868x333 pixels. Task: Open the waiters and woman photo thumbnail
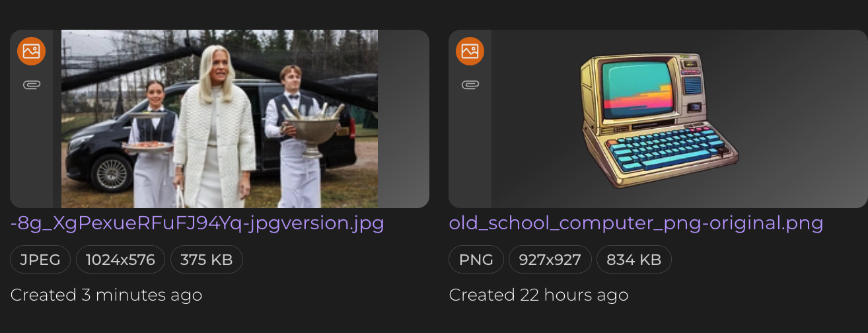pos(219,119)
